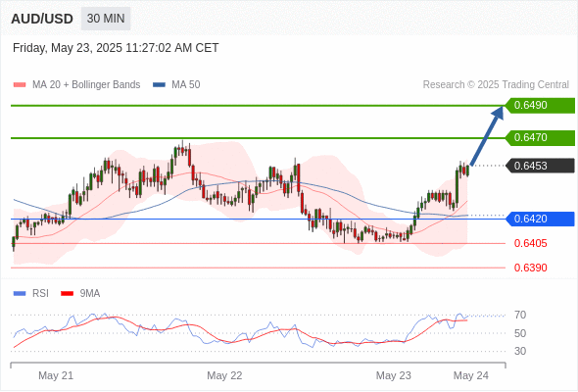Click the red 0.6390 support label
The image size is (578, 392).
click(x=530, y=268)
